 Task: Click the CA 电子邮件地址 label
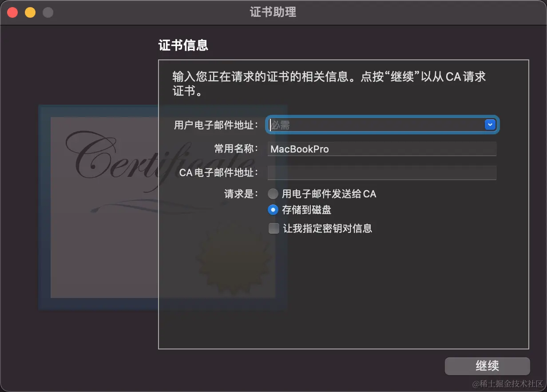[x=219, y=172]
